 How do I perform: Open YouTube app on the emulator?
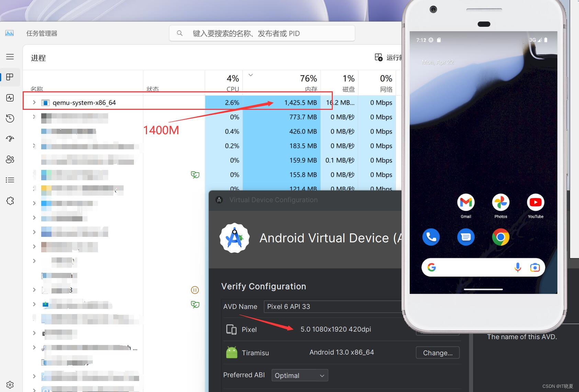point(535,202)
